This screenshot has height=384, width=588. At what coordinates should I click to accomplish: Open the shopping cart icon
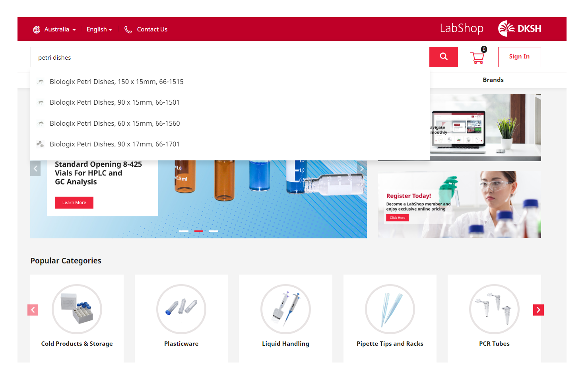477,57
